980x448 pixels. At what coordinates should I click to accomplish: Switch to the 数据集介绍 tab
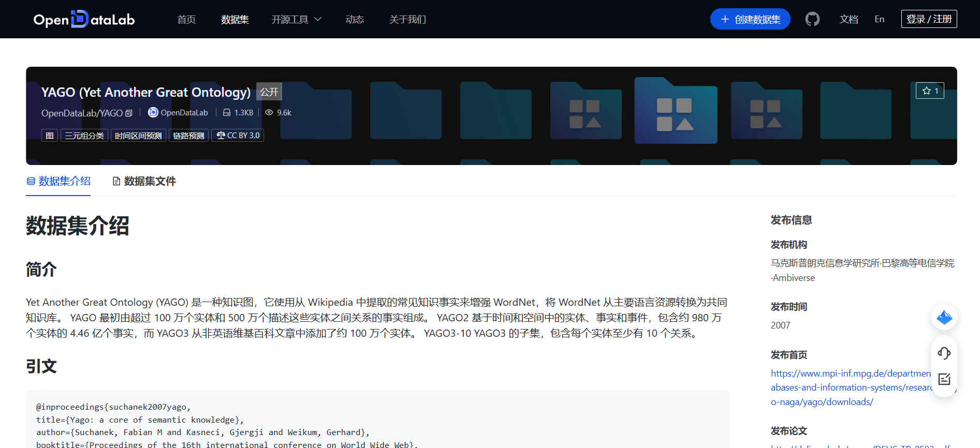coord(58,181)
